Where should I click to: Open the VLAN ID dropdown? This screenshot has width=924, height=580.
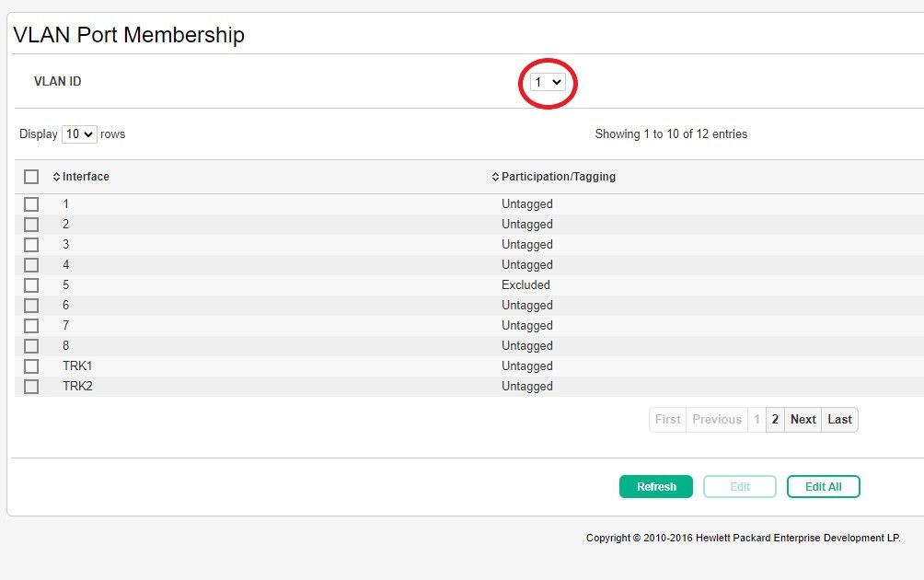click(548, 82)
